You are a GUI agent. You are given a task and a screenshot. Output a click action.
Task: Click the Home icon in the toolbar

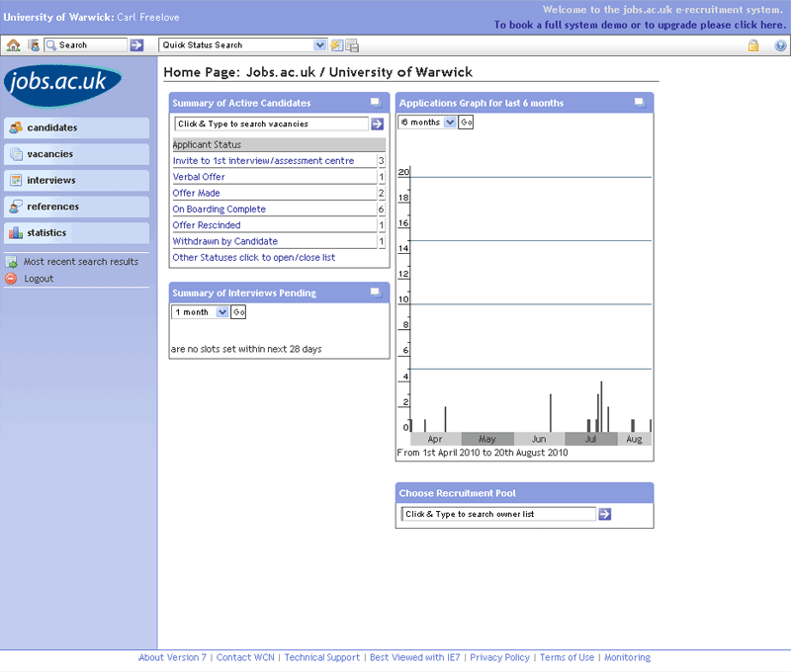13,45
